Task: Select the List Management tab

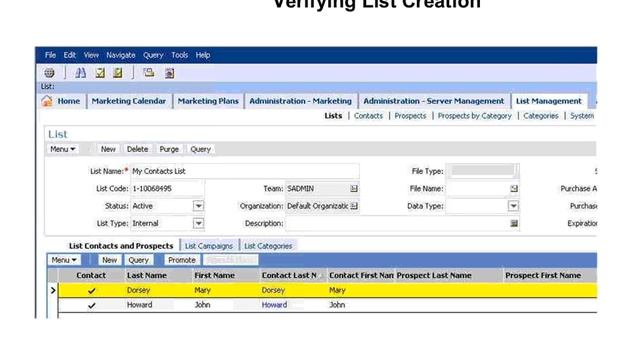Action: pos(549,101)
